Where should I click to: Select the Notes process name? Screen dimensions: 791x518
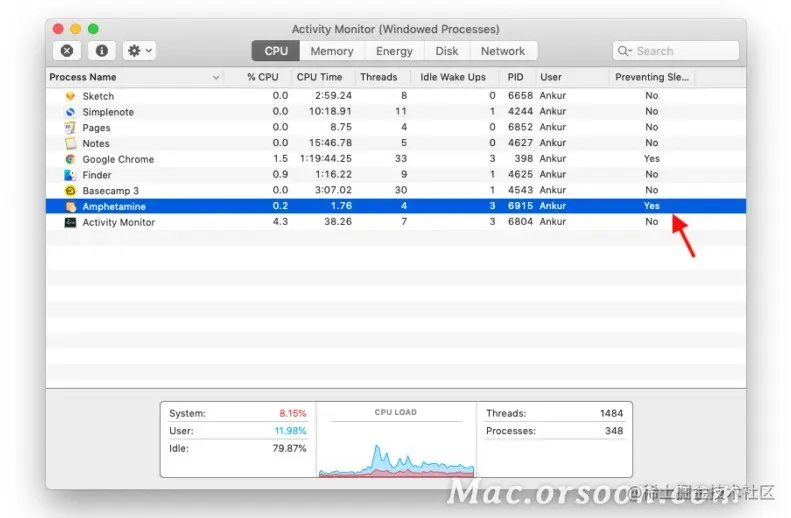(96, 143)
